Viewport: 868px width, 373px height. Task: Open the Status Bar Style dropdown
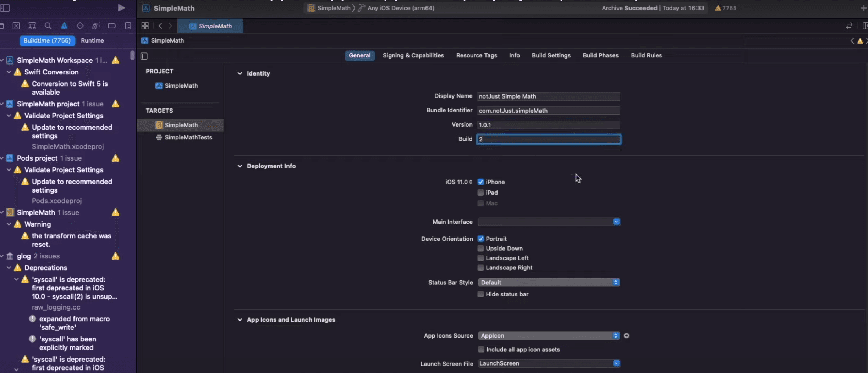coord(548,283)
